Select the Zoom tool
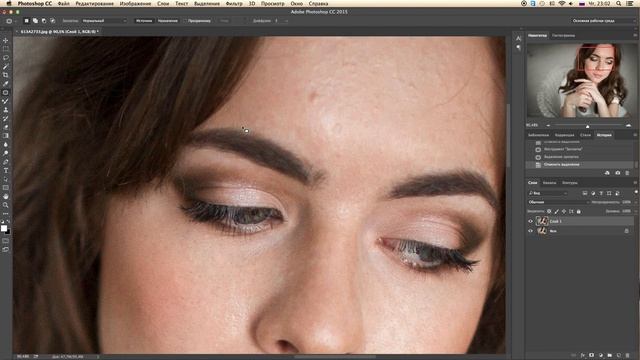Image resolution: width=640 pixels, height=360 pixels. 6,205
